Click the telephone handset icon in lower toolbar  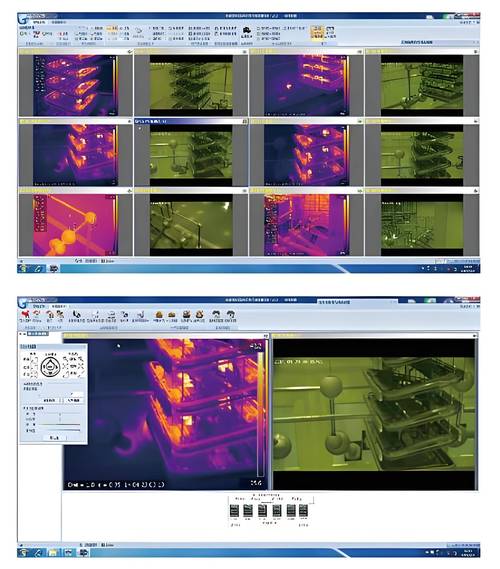[x=76, y=314]
